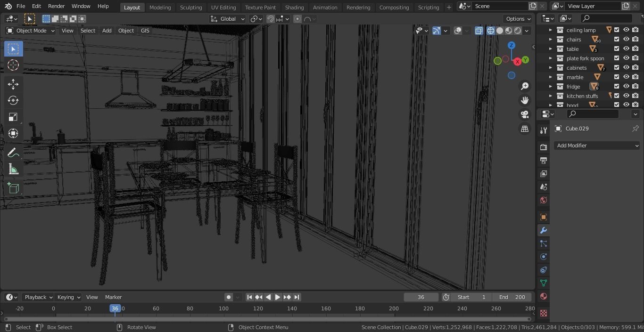Viewport: 644px width, 332px height.
Task: Open the Object properties tab
Action: 544,217
